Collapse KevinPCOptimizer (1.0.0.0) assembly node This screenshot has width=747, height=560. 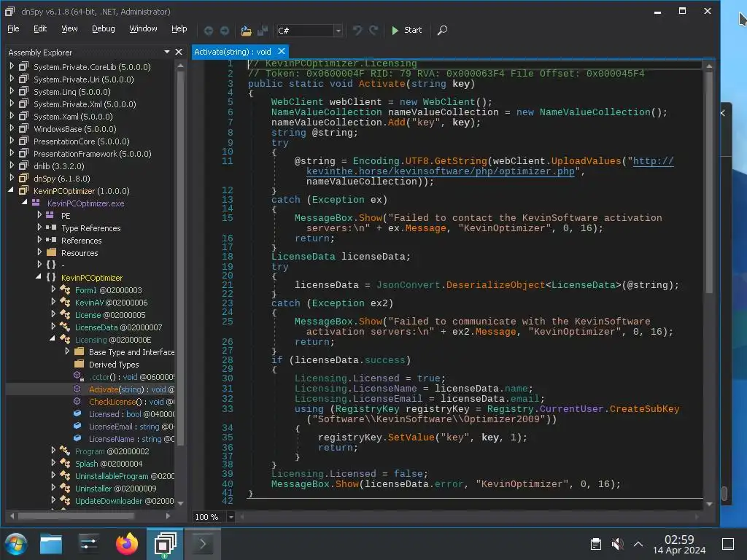coord(11,190)
